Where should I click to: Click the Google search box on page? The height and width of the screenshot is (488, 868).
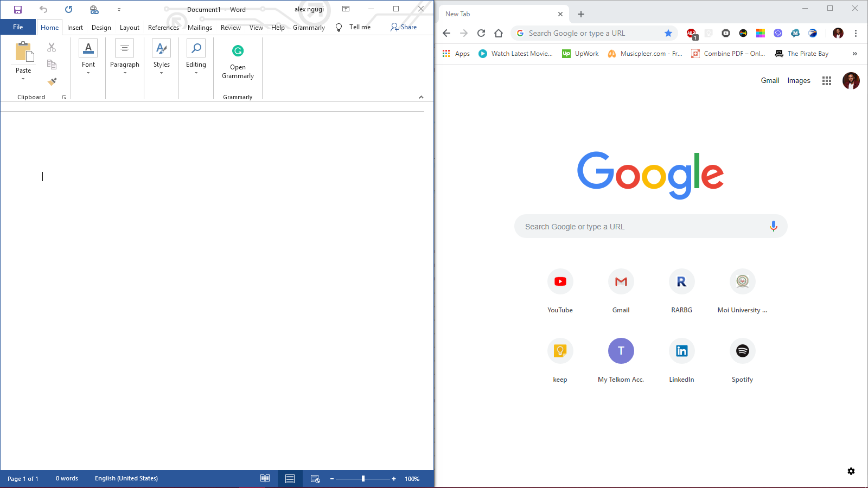[x=650, y=227]
